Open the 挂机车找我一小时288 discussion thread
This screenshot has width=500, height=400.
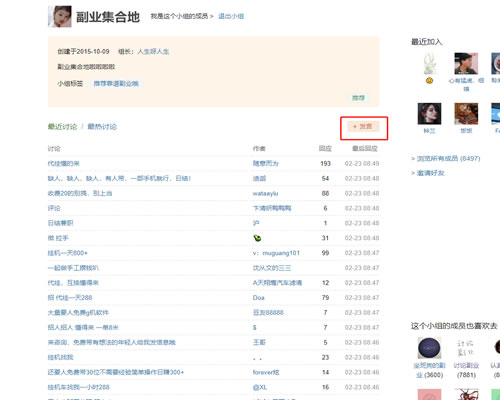coord(79,387)
